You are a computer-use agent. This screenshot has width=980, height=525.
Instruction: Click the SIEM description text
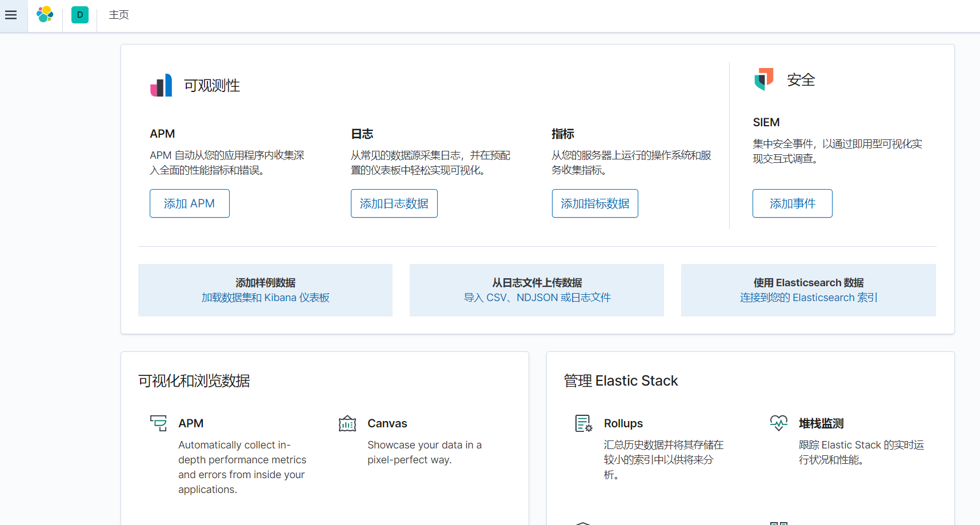[837, 151]
